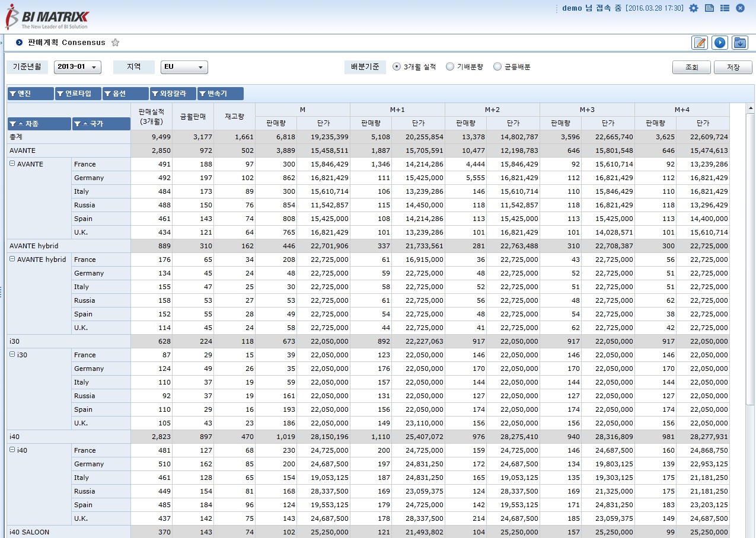The image size is (756, 538).
Task: Select the 균등배분 radio button
Action: coord(497,66)
